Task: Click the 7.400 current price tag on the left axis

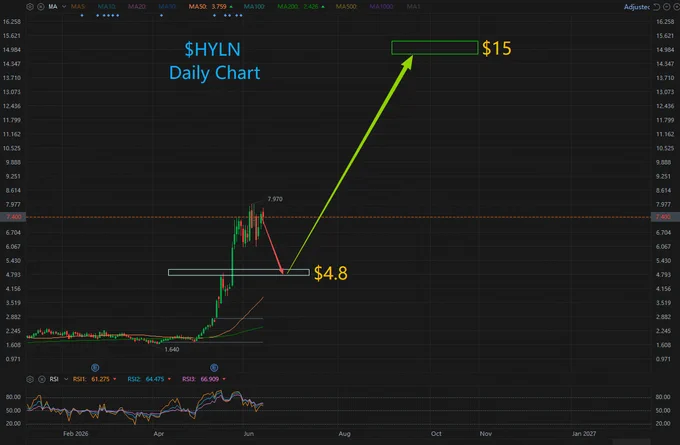Action: coord(13,217)
